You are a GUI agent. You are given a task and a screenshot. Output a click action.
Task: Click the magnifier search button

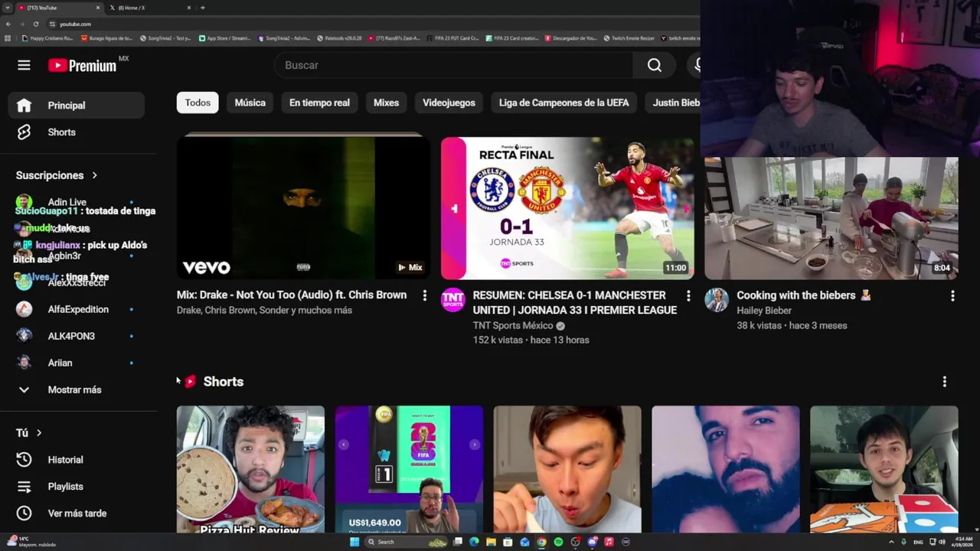(x=655, y=65)
